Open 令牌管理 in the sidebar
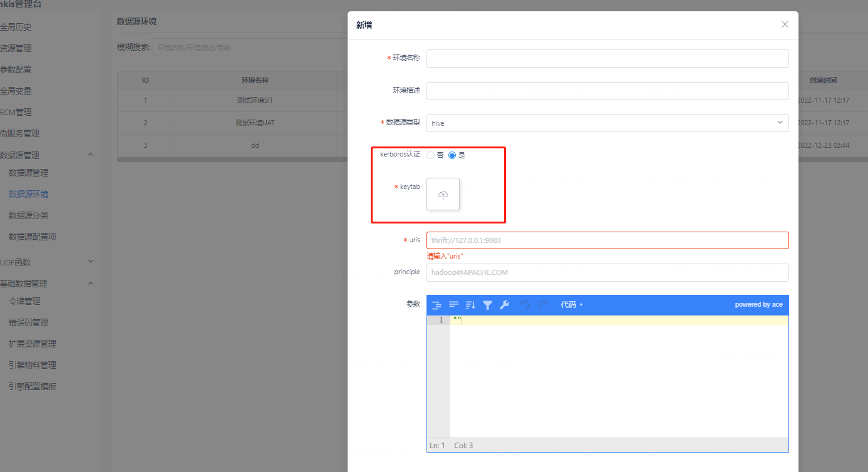This screenshot has width=868, height=472. click(24, 301)
